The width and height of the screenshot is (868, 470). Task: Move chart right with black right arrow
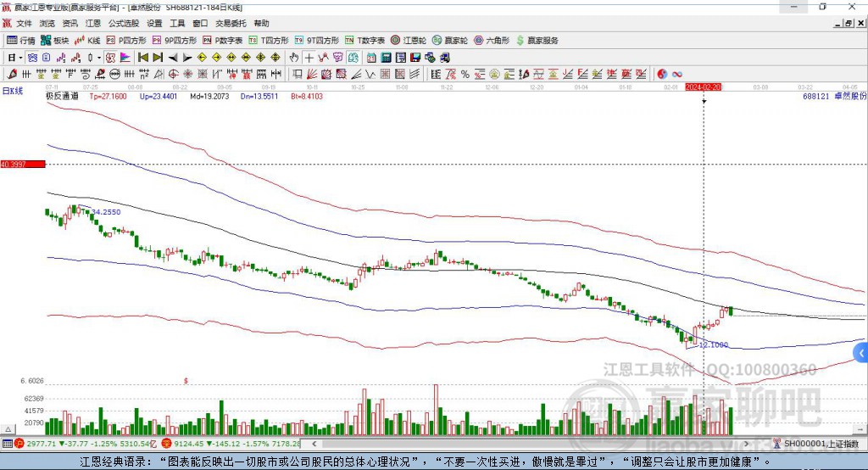(x=187, y=58)
